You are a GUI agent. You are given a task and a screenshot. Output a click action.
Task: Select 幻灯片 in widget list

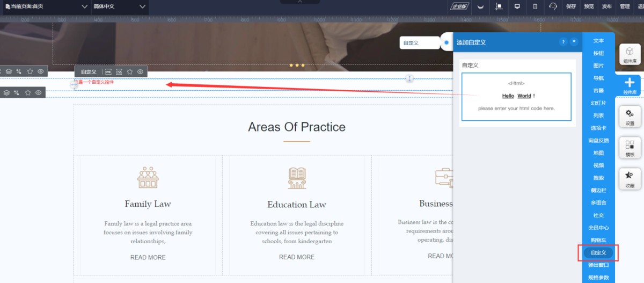tap(598, 103)
